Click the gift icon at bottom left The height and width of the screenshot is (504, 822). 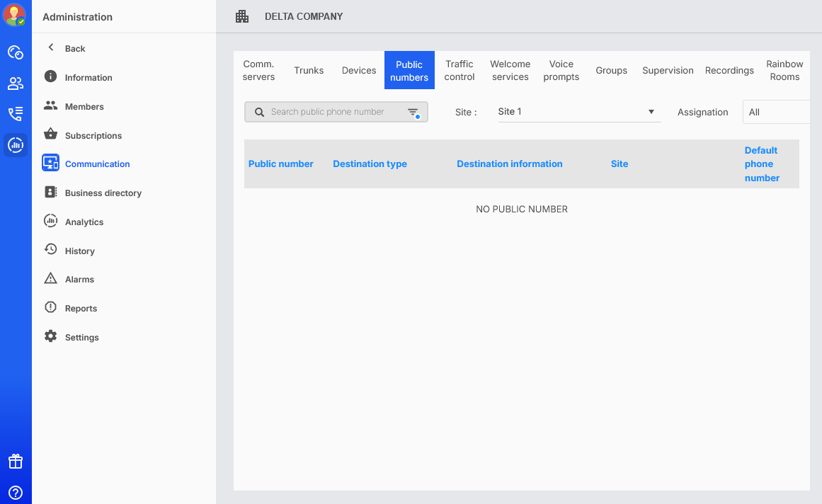pyautogui.click(x=16, y=462)
